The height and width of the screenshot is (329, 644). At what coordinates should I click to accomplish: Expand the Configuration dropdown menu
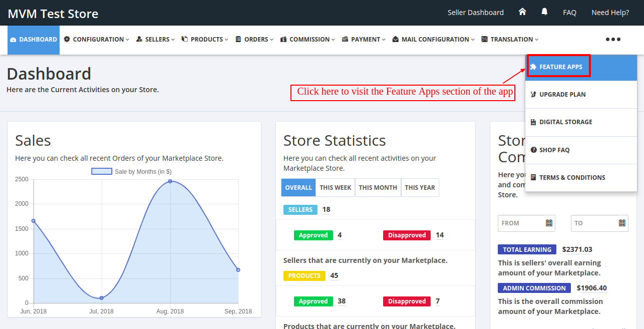(x=96, y=39)
